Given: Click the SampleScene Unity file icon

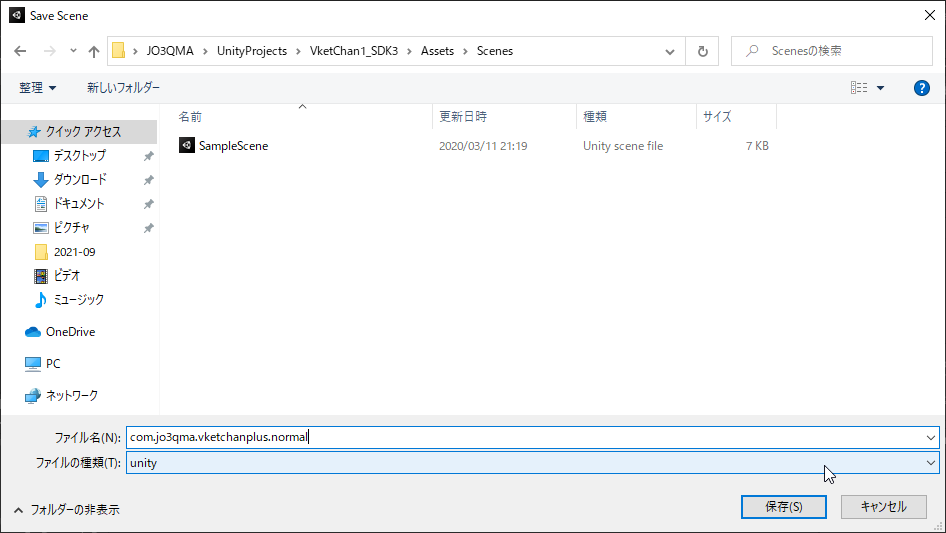Looking at the screenshot, I should coord(187,145).
